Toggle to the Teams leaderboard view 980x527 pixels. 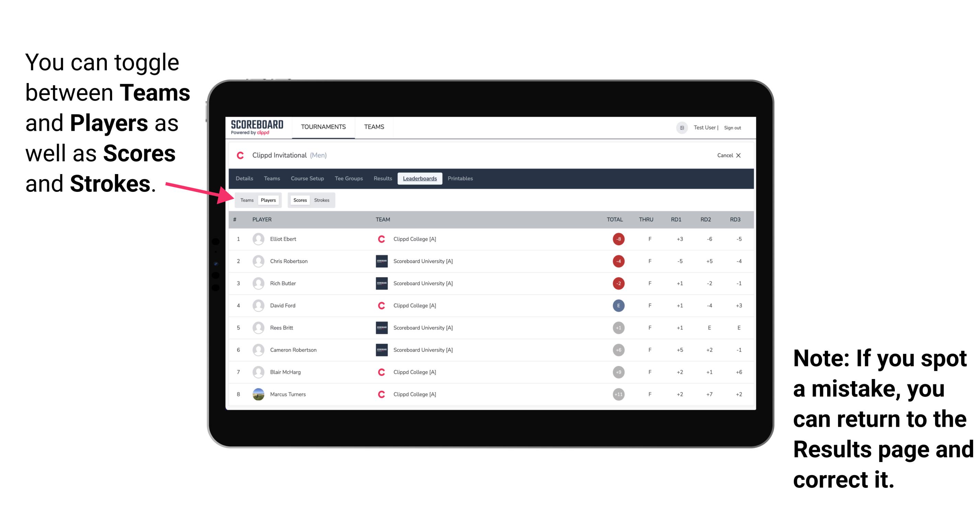245,200
